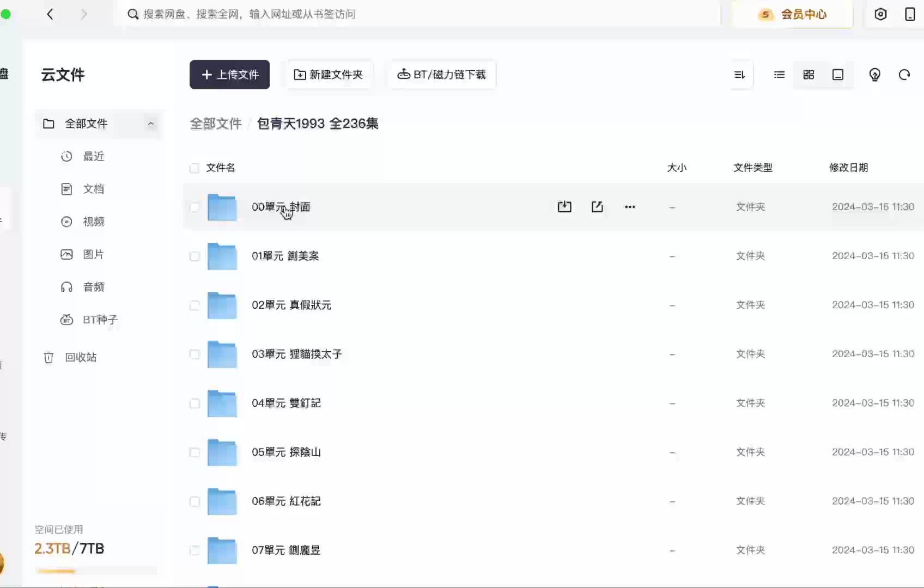This screenshot has width=924, height=588.
Task: Open 图片 pictures category
Action: [94, 254]
